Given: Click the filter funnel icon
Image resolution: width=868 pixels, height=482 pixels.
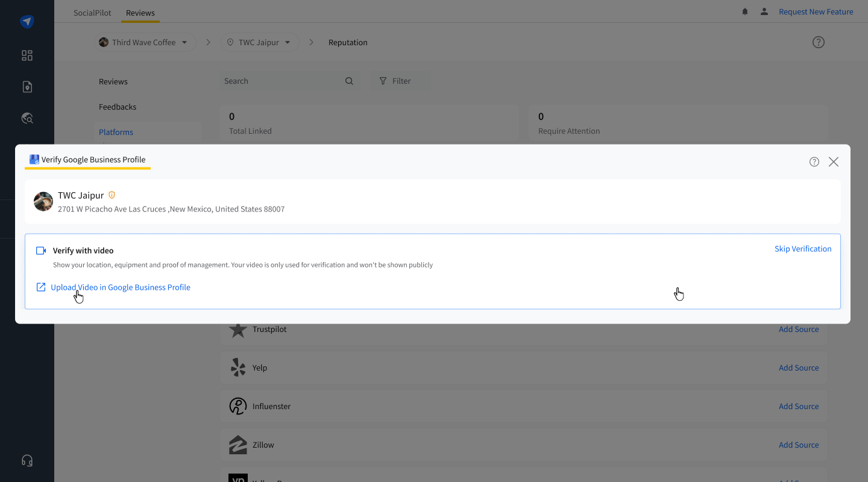Looking at the screenshot, I should (383, 81).
